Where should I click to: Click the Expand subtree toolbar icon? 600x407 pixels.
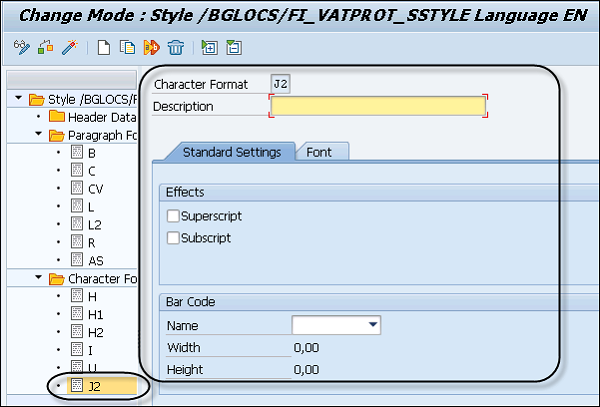[x=210, y=47]
